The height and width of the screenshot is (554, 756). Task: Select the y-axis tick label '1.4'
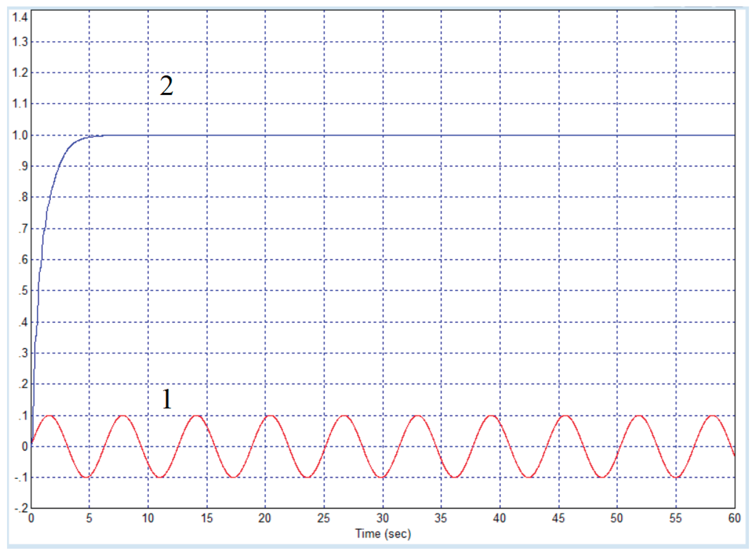coord(20,17)
